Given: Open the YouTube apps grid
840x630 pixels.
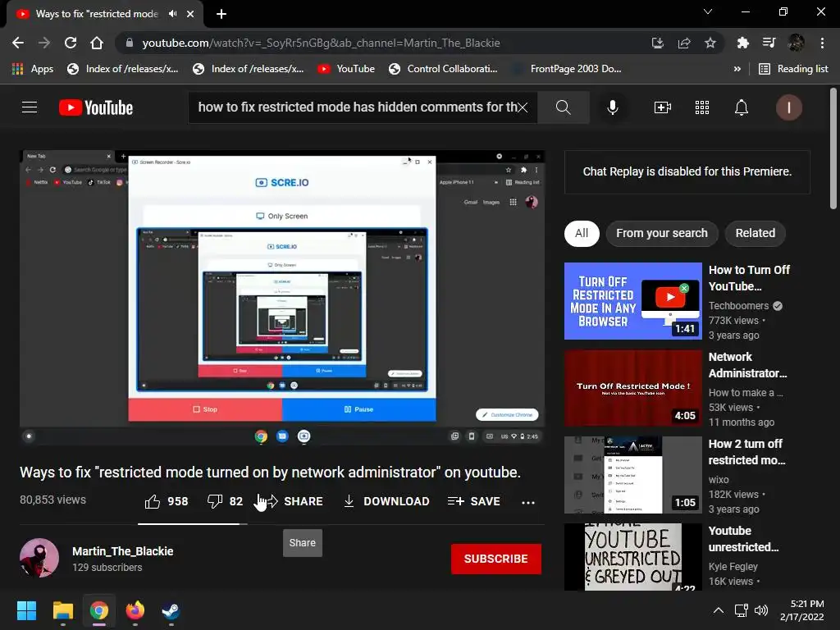Looking at the screenshot, I should point(702,107).
